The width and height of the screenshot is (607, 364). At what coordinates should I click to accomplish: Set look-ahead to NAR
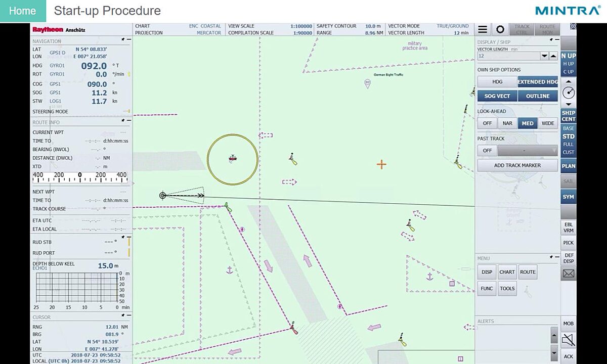click(x=507, y=123)
